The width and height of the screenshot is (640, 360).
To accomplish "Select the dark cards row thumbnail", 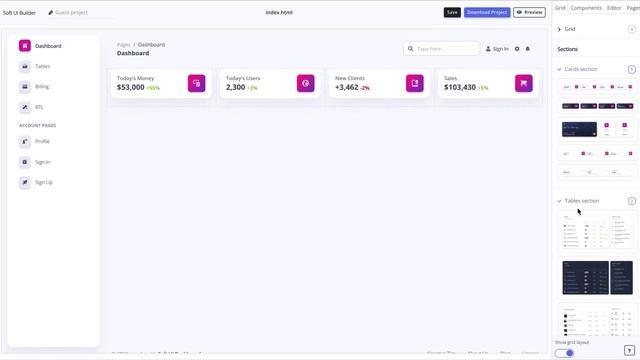I will [x=598, y=106].
